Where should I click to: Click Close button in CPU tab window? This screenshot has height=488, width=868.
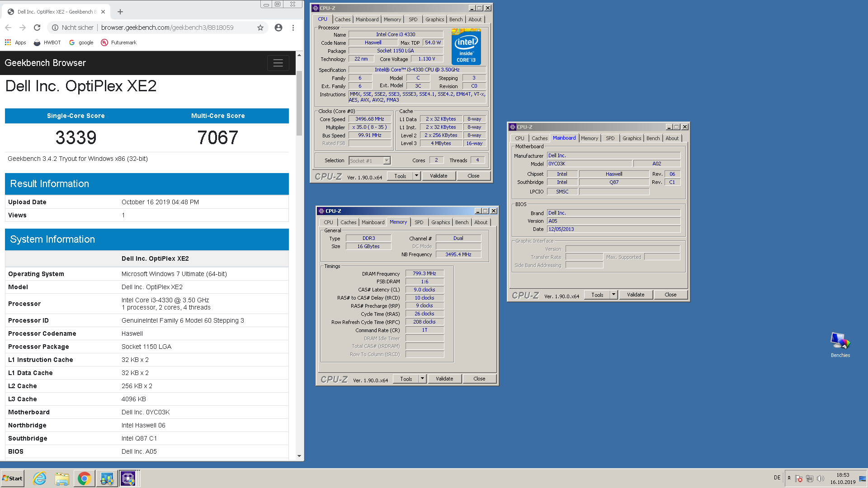(x=473, y=176)
